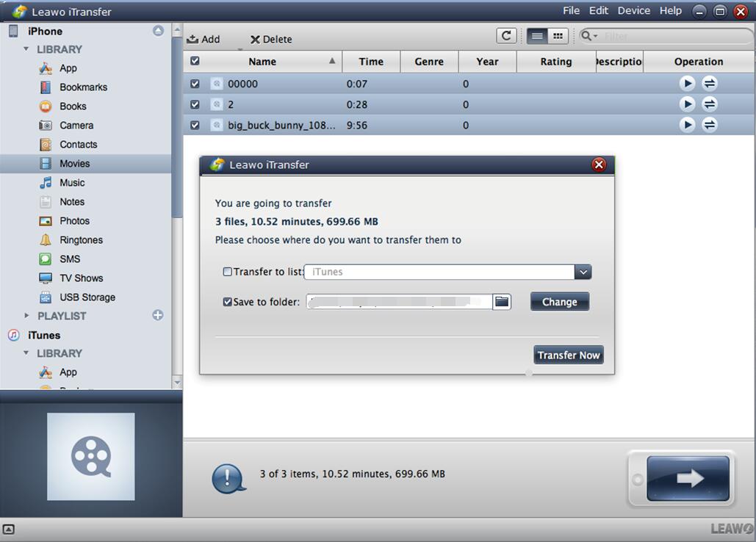This screenshot has height=542, width=756.
Task: Transfer the 00000 file
Action: (709, 83)
